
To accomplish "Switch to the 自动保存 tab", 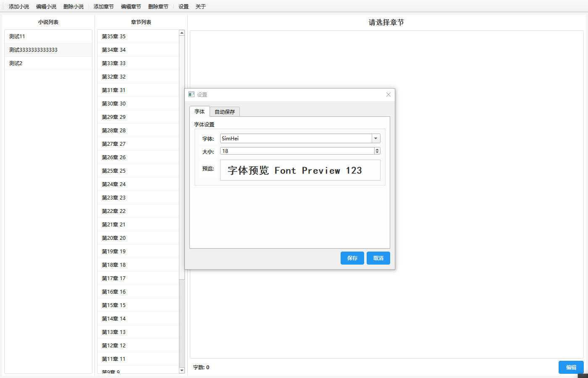I will tap(225, 112).
